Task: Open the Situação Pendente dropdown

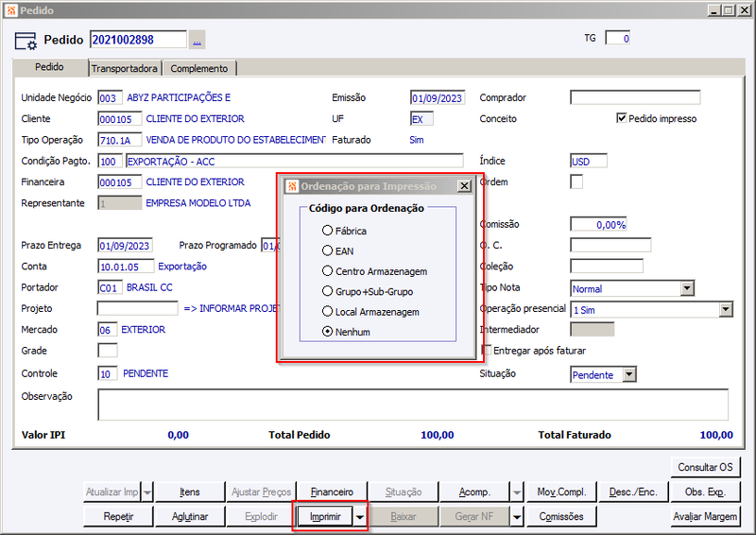Action: [629, 375]
